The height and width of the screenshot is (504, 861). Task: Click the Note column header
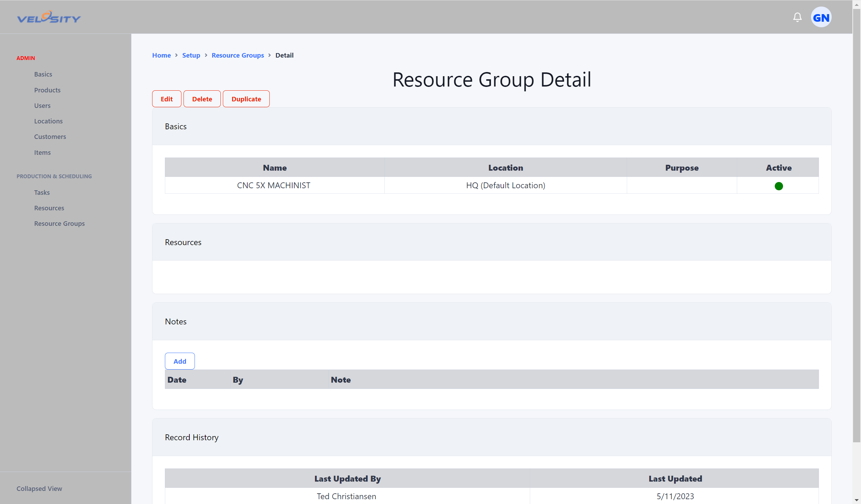pyautogui.click(x=574, y=380)
